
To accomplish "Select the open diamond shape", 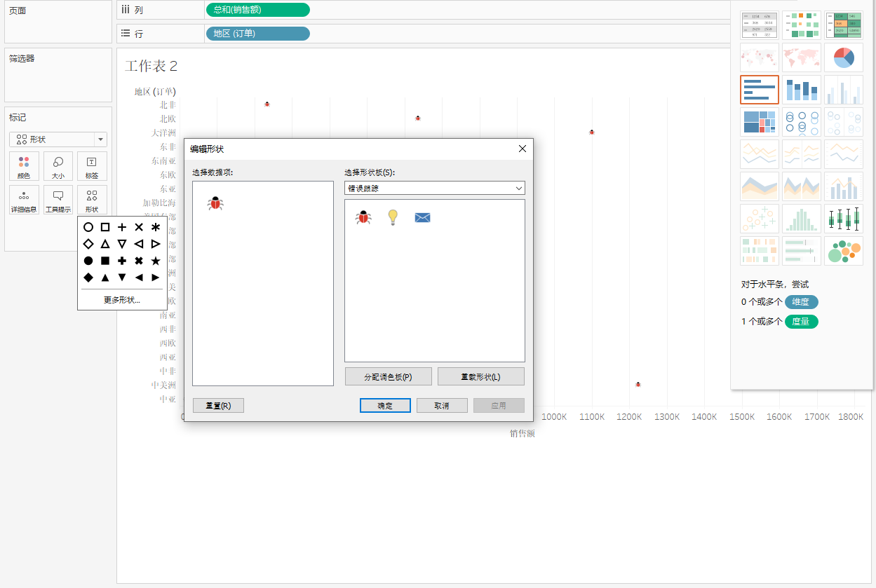I will pos(88,244).
